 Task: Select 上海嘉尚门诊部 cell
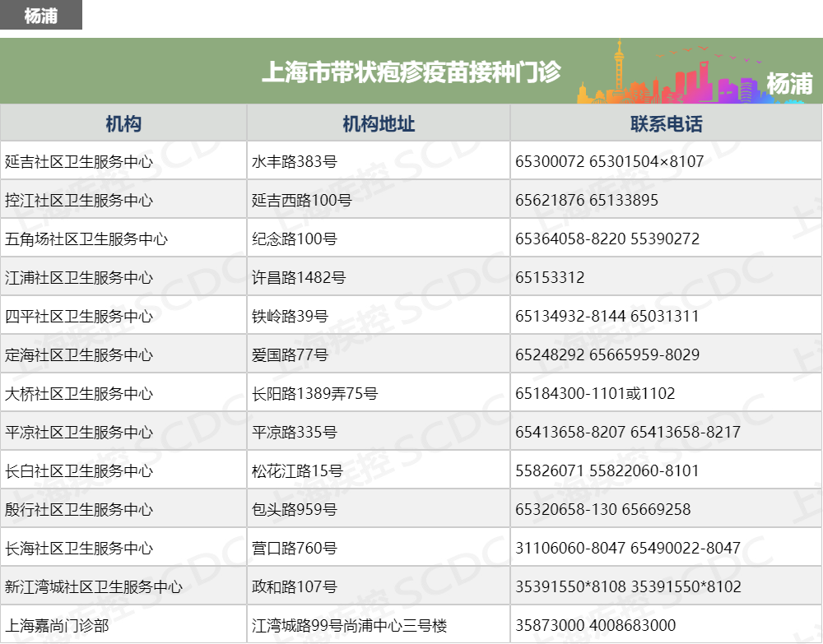pos(123,624)
